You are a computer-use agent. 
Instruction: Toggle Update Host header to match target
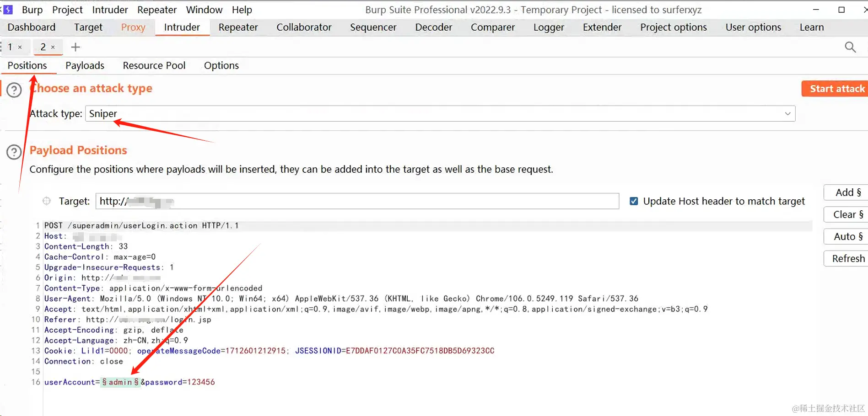point(634,201)
